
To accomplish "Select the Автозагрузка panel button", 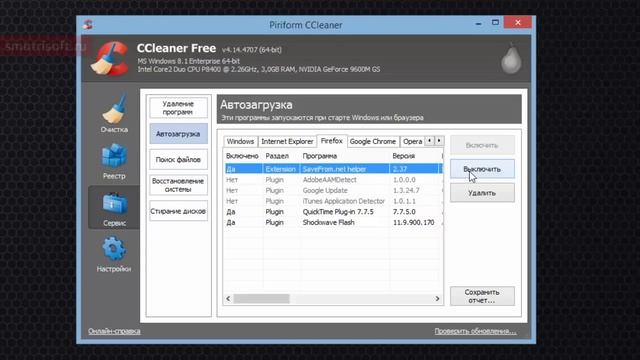I will click(x=178, y=134).
